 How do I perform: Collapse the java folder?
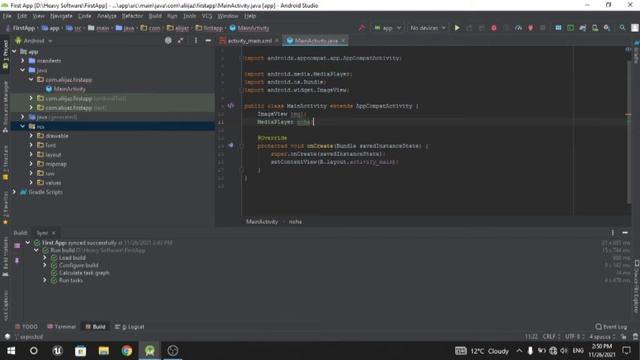[x=23, y=70]
